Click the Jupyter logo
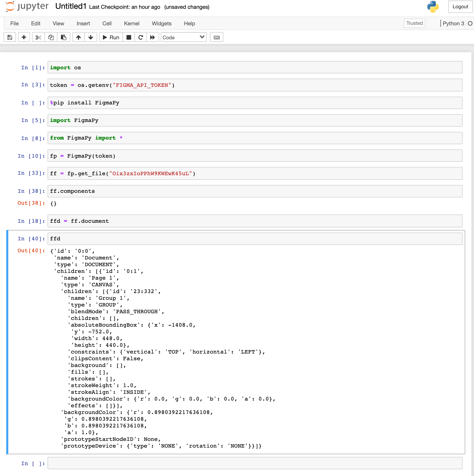Screen dimensions: 474x476 click(x=27, y=6)
